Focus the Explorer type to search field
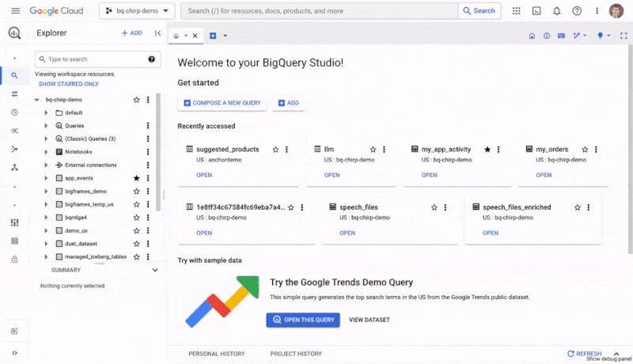This screenshot has width=633, height=364. [97, 59]
